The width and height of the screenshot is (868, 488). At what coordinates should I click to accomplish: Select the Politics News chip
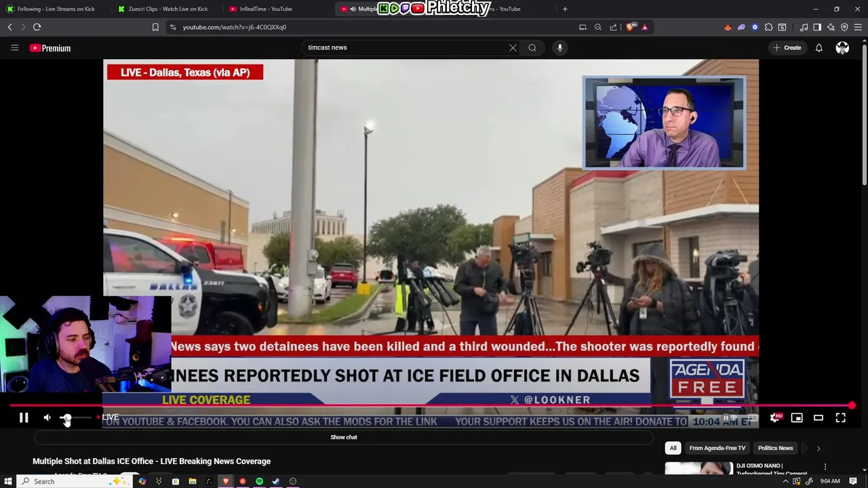point(775,448)
